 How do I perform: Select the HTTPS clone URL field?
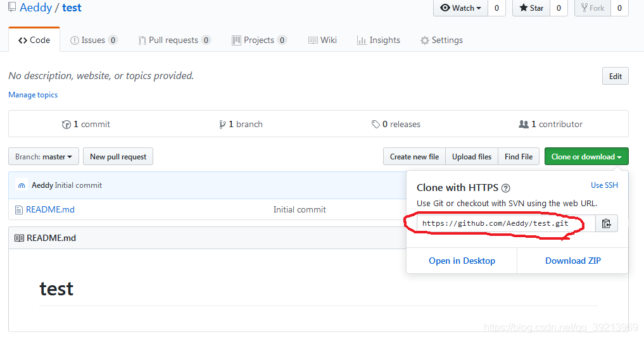tap(506, 223)
